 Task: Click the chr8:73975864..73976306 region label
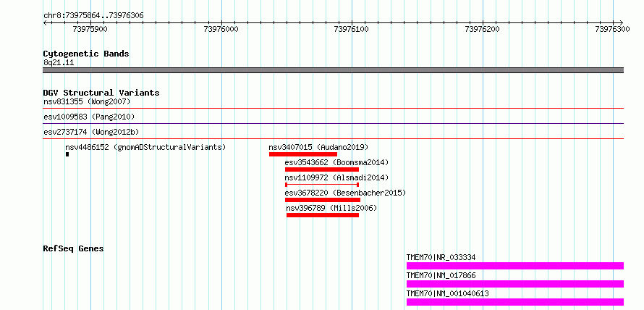[93, 15]
